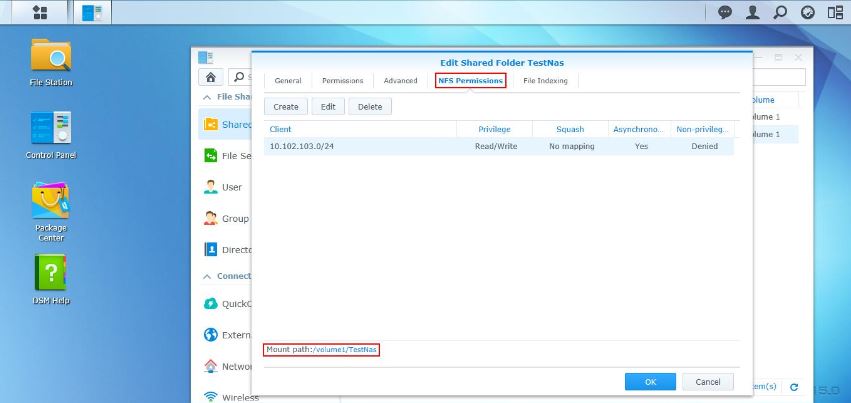This screenshot has width=851, height=403.
Task: Sort by Non-privileged column header
Action: coord(702,129)
